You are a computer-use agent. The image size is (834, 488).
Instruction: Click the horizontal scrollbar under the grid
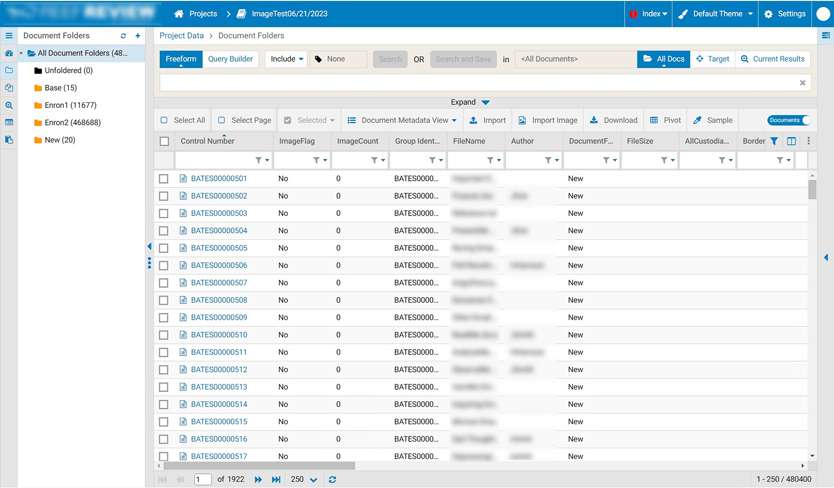click(260, 466)
